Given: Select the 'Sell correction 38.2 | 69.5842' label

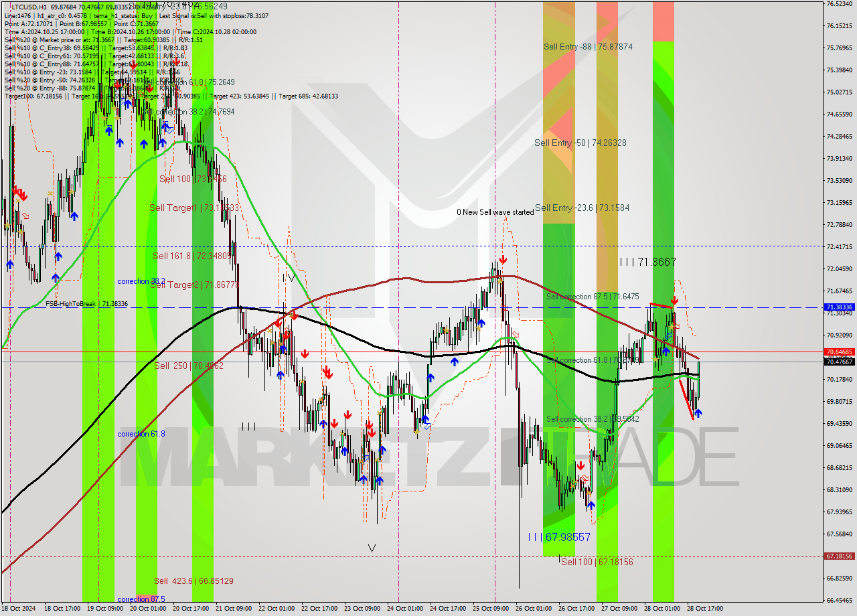Looking at the screenshot, I should point(593,419).
